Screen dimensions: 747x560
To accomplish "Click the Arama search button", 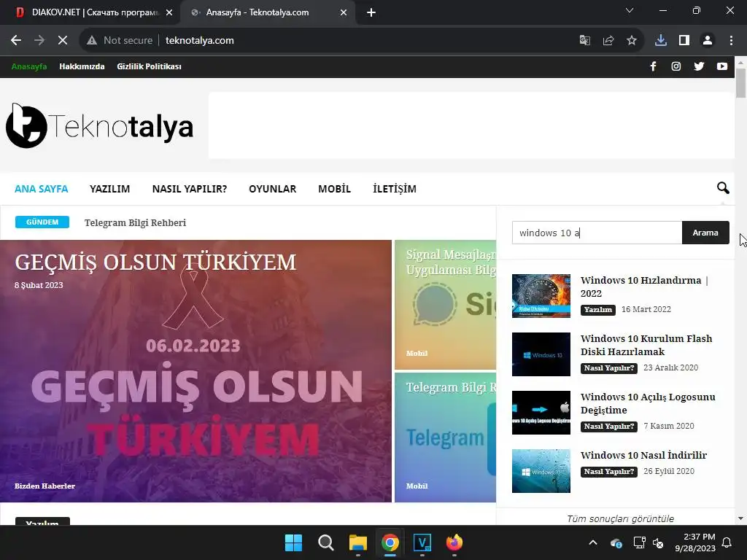I will 705,233.
